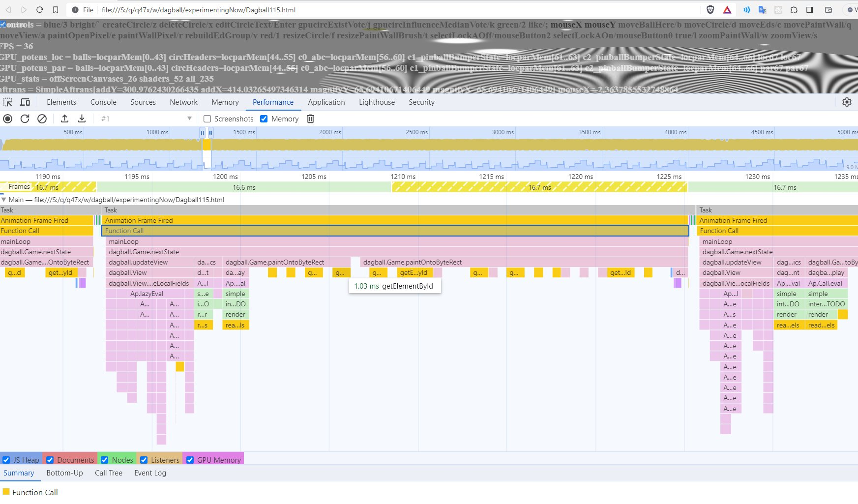Open the Bottom-Up tab
Viewport: 858px width, 504px height.
(x=64, y=473)
